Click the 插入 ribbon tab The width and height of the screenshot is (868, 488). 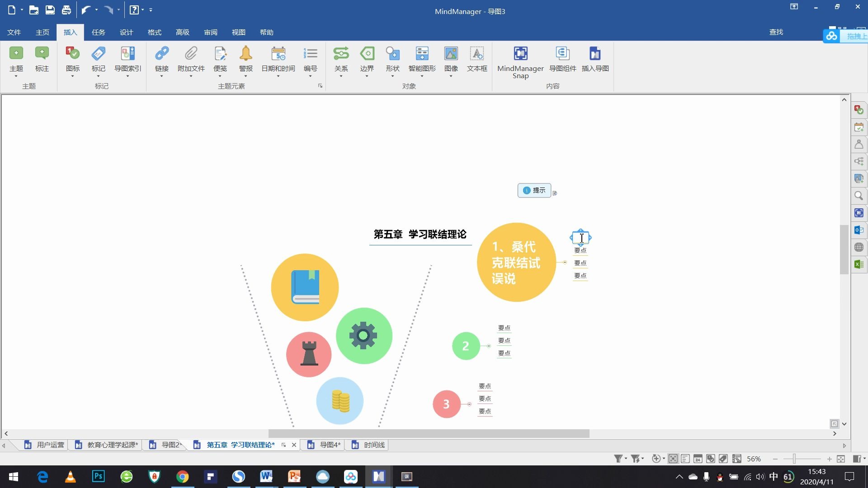[70, 32]
